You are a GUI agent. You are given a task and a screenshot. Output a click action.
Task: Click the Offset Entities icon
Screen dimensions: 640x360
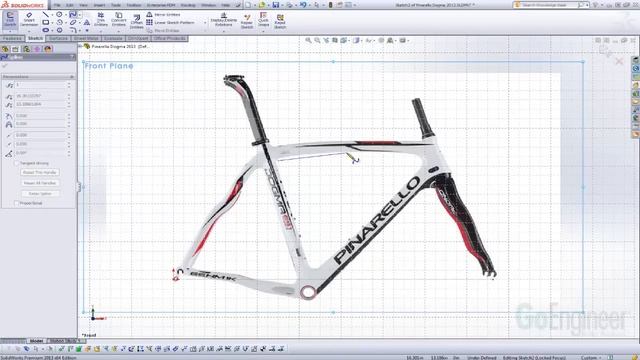coord(137,21)
